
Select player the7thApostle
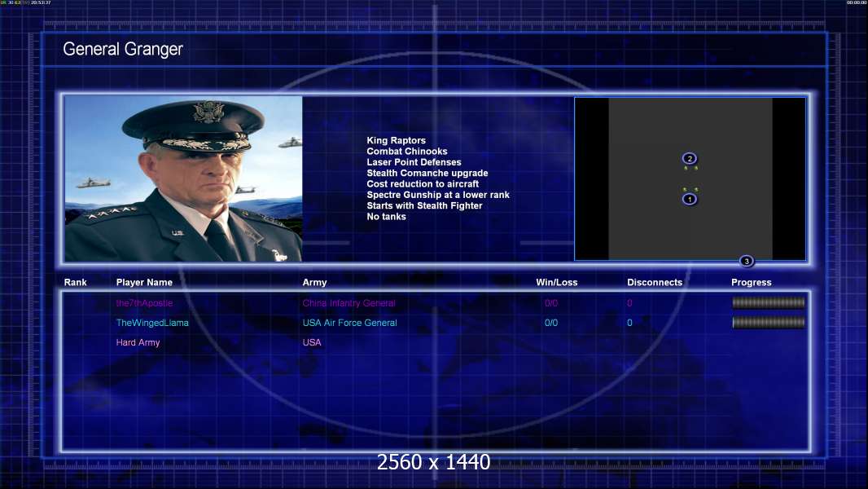coord(144,303)
